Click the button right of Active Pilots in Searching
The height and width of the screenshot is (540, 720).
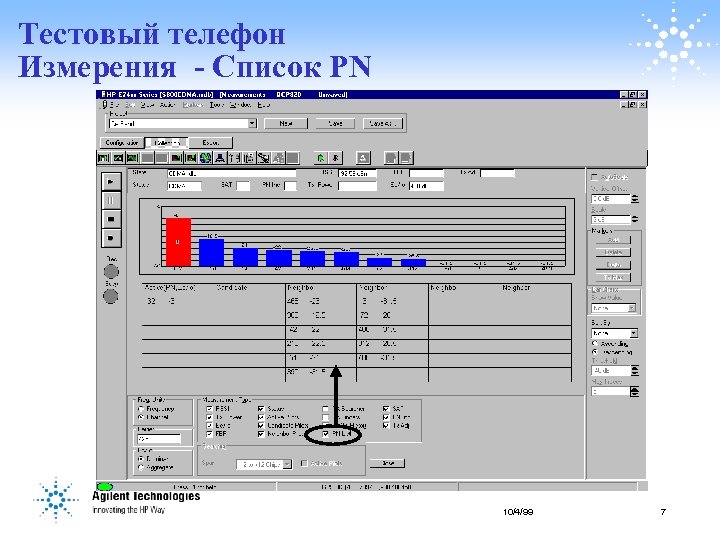[x=388, y=463]
